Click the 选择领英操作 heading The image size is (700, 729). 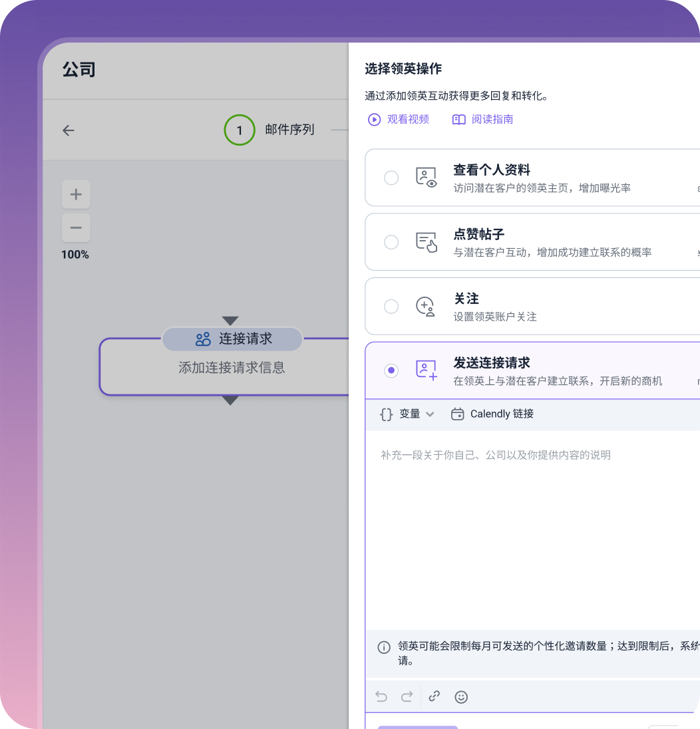click(x=403, y=69)
